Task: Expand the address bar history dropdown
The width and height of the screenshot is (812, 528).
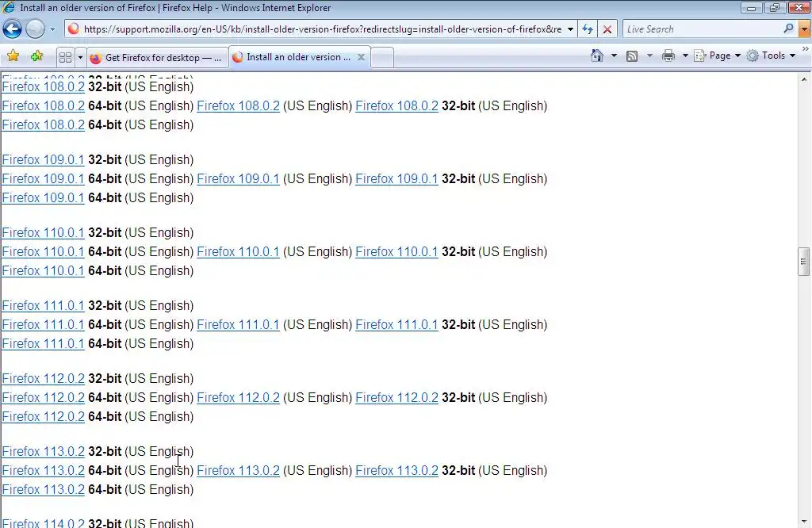Action: (x=570, y=29)
